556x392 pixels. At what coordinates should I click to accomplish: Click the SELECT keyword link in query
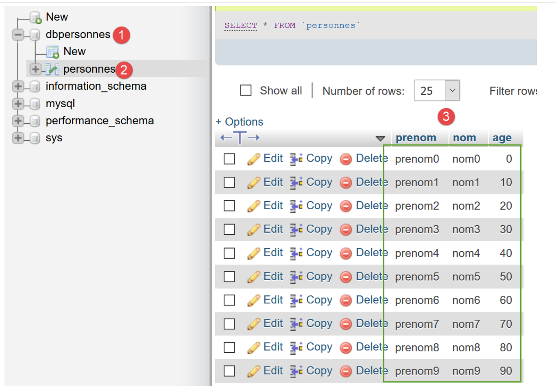(x=240, y=26)
